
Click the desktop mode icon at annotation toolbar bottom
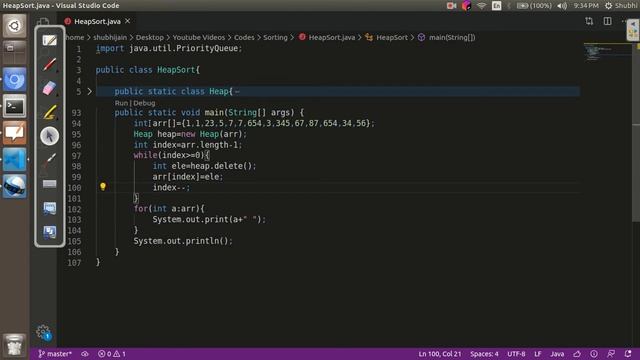point(49,232)
